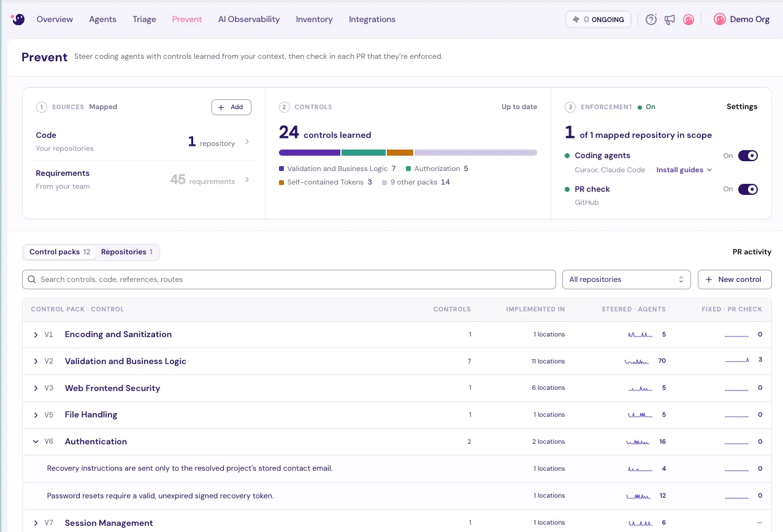Open the password resets recovery token control
783x532 pixels.
click(160, 496)
